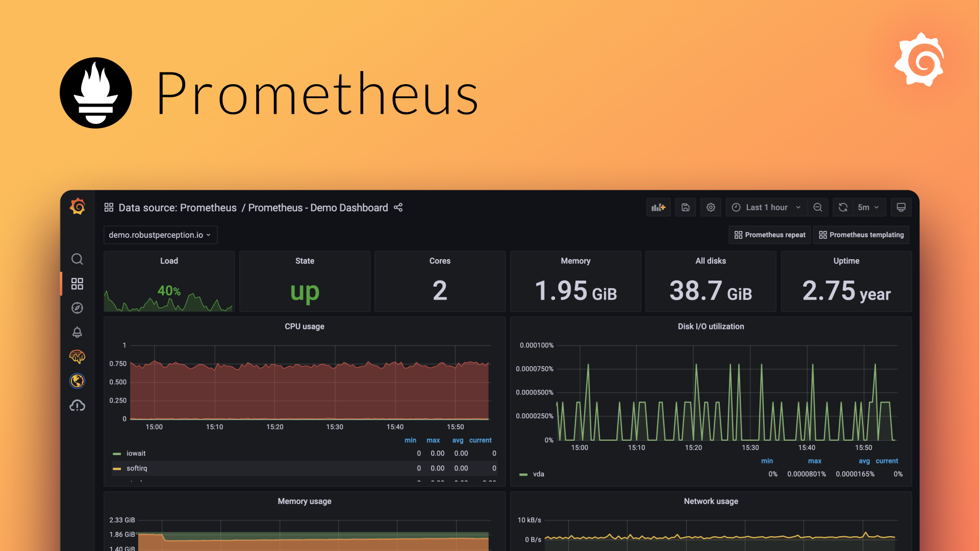The height and width of the screenshot is (551, 980).
Task: Enable kiosk mode with the TV icon
Action: (901, 207)
